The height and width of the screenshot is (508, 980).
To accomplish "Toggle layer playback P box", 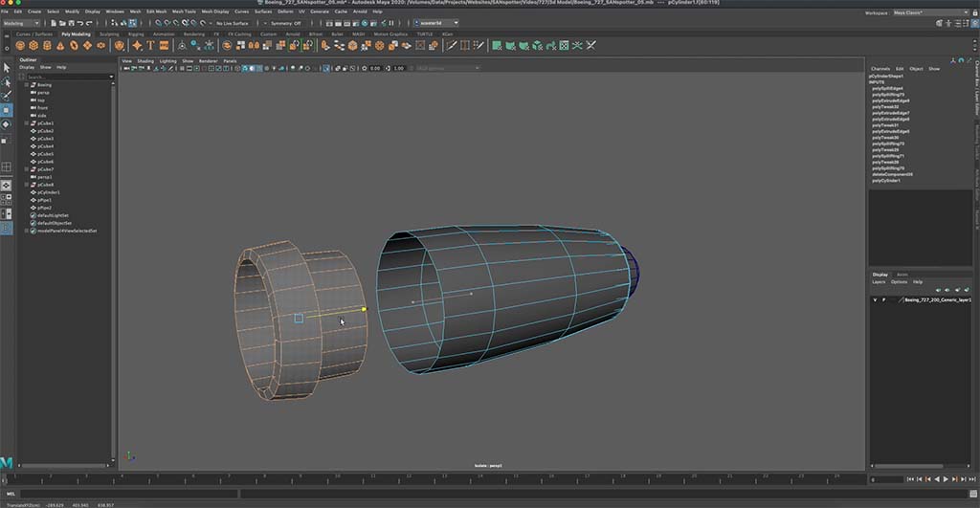I will pos(883,299).
